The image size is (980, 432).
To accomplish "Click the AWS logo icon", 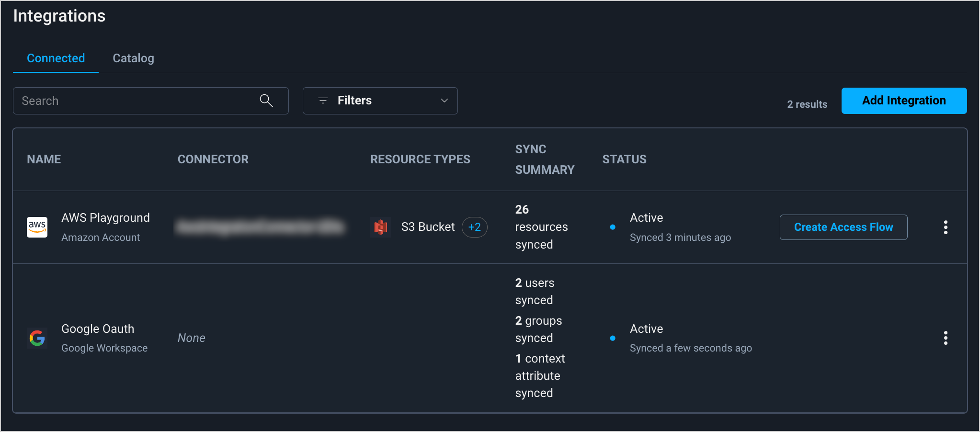I will coord(37,227).
